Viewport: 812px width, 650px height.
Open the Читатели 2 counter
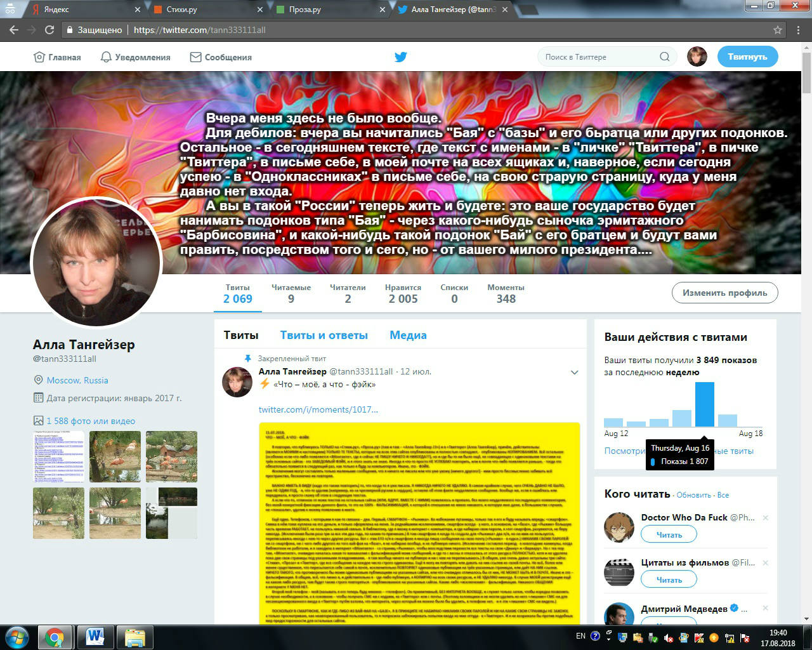(x=348, y=293)
